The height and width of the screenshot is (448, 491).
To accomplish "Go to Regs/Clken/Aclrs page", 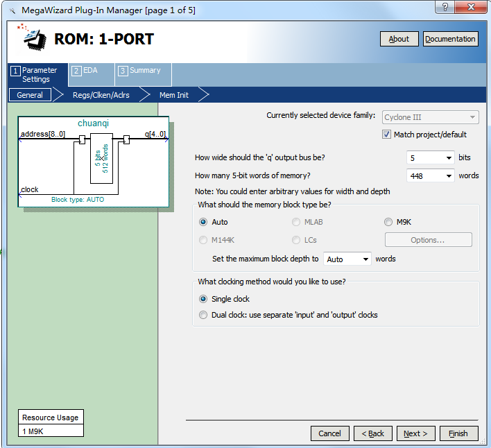I will point(101,95).
